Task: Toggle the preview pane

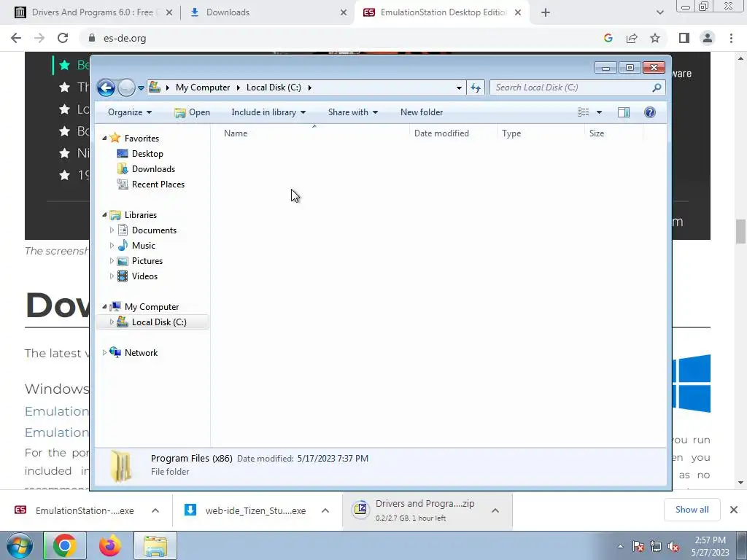Action: tap(624, 112)
